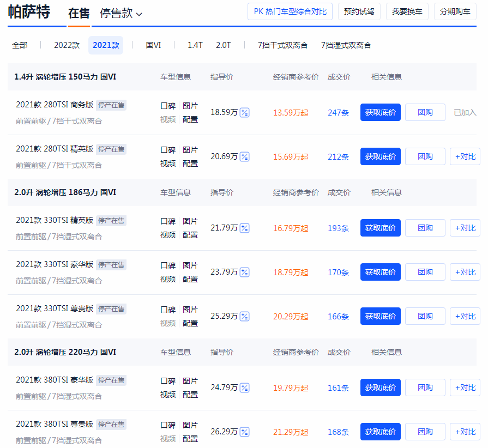Click 团购 for 280TSI 商务版

pyautogui.click(x=425, y=112)
